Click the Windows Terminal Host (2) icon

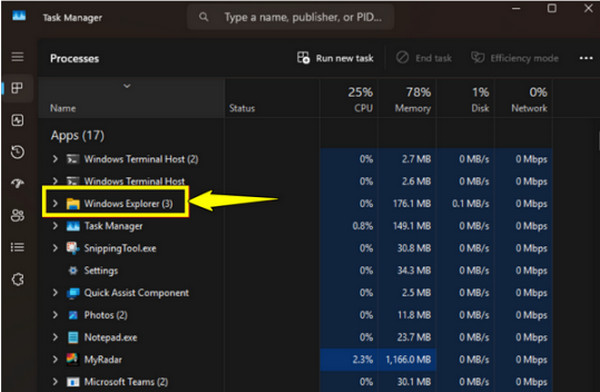(73, 159)
